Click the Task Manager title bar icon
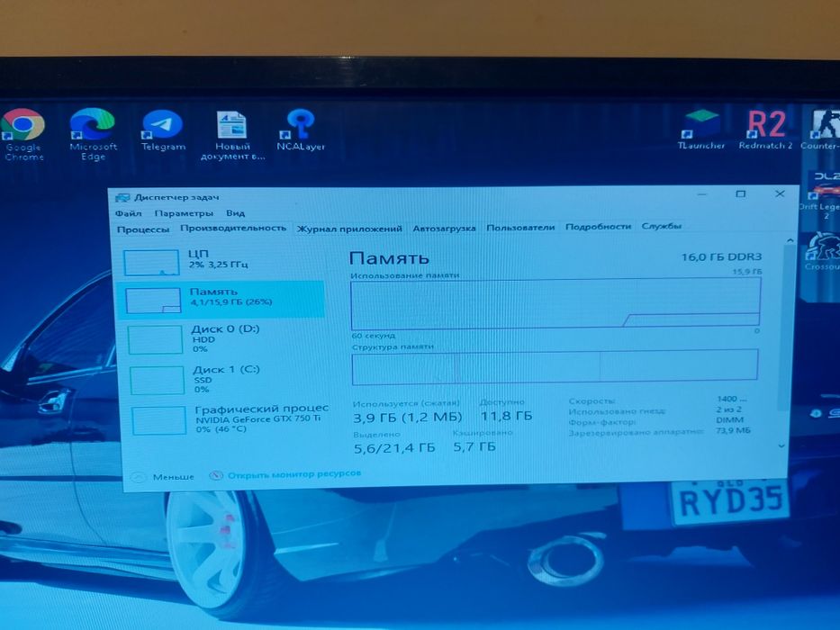The image size is (840, 630). click(122, 198)
